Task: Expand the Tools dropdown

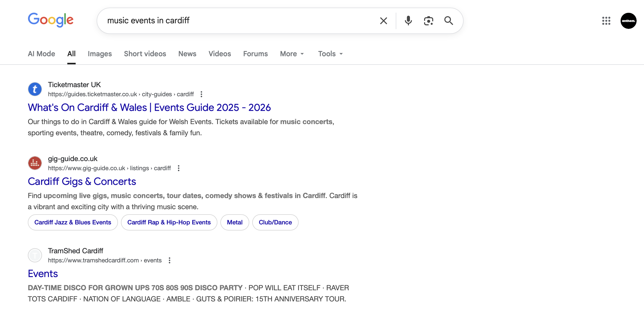Action: [330, 54]
